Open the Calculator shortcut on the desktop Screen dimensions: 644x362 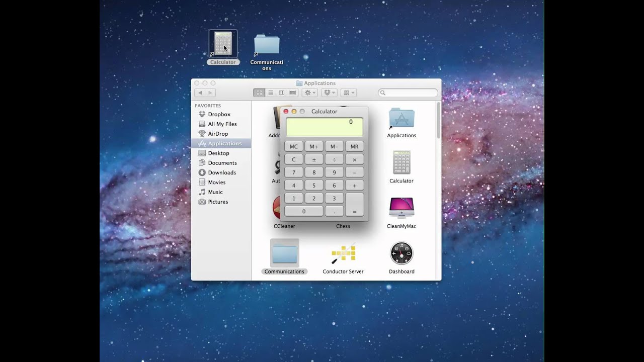tap(223, 44)
